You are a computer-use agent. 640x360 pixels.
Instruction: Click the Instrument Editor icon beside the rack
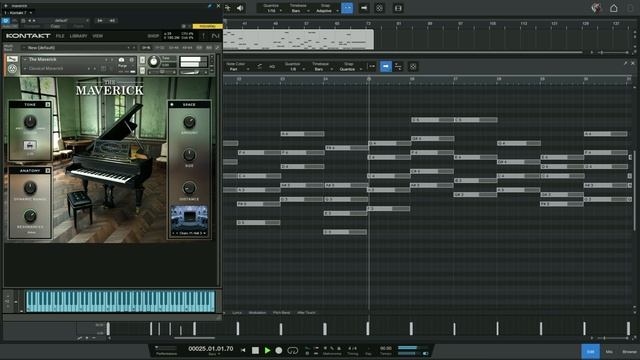pyautogui.click(x=12, y=69)
